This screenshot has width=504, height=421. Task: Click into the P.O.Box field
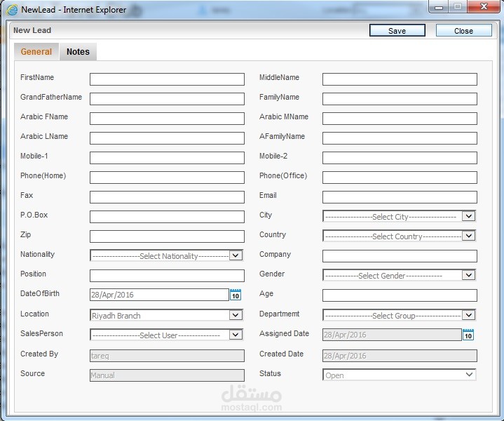167,217
